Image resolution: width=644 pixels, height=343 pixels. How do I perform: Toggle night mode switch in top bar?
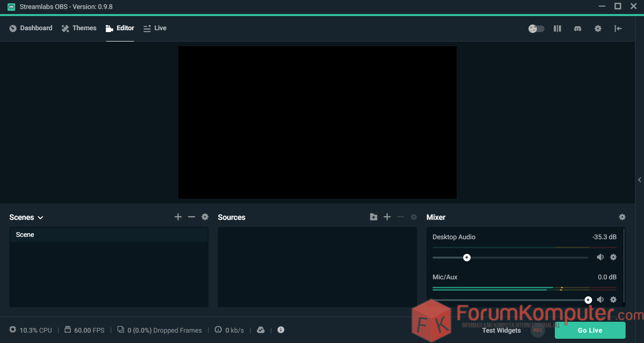click(536, 29)
